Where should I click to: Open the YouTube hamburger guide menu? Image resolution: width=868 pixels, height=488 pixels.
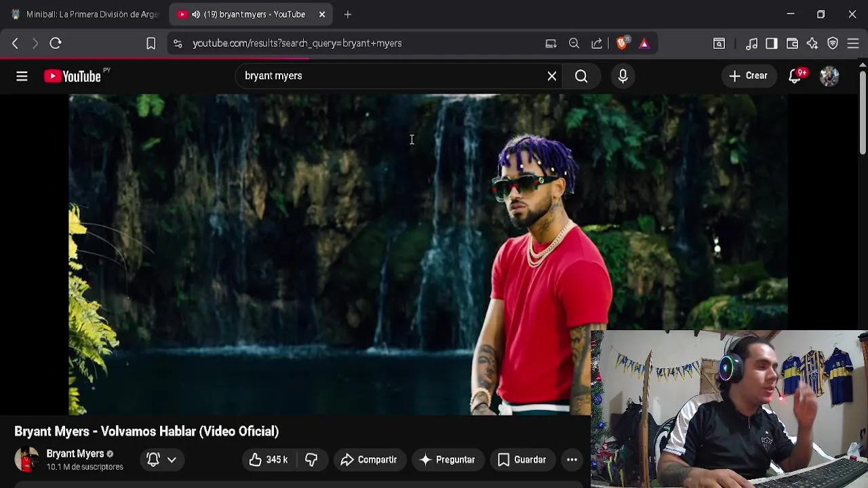tap(22, 77)
